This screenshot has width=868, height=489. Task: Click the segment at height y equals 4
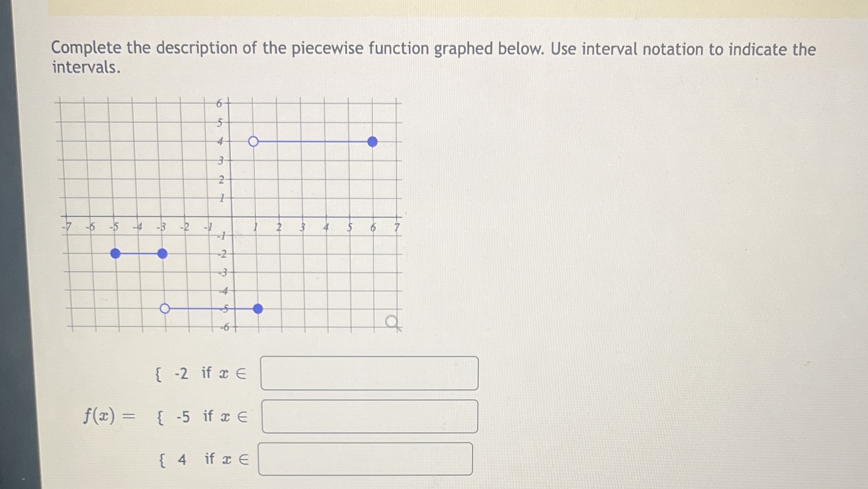click(313, 142)
